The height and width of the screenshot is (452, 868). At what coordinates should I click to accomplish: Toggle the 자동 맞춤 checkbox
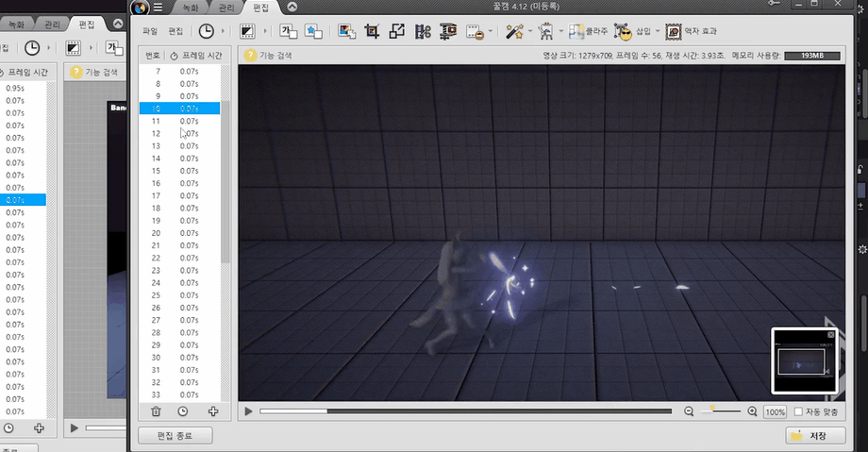point(798,411)
